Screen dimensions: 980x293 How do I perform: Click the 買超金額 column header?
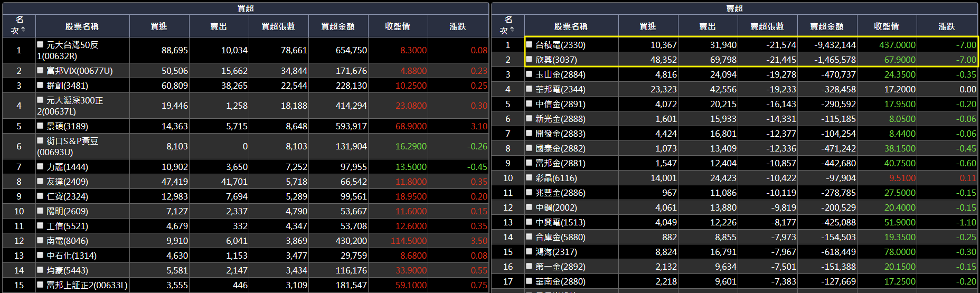pyautogui.click(x=338, y=26)
